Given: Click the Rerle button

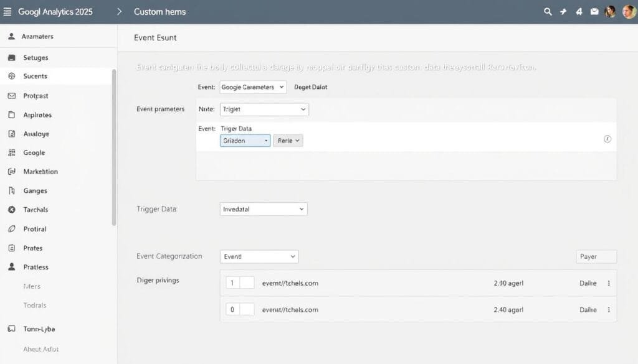Looking at the screenshot, I should tap(288, 141).
